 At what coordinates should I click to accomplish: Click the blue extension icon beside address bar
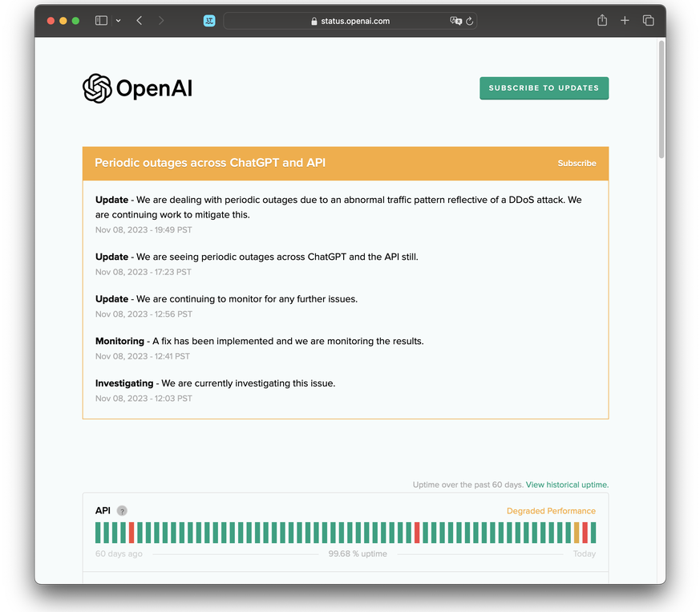point(209,21)
